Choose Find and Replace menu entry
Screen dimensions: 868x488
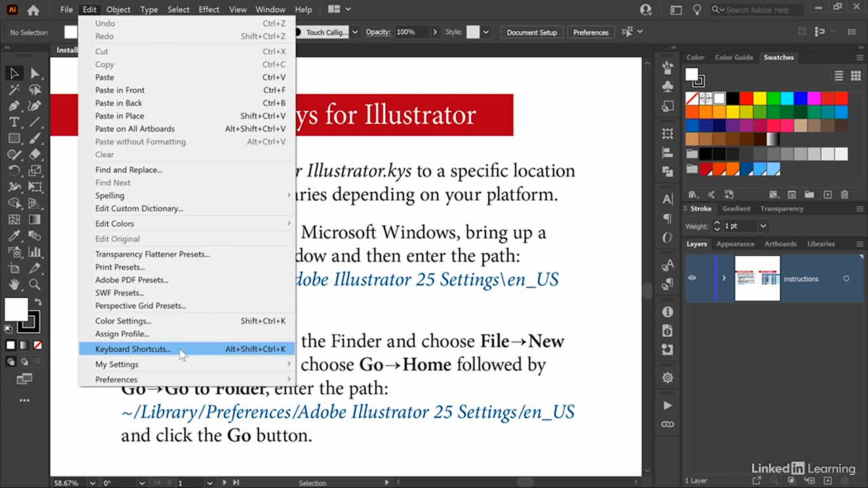coord(187,170)
